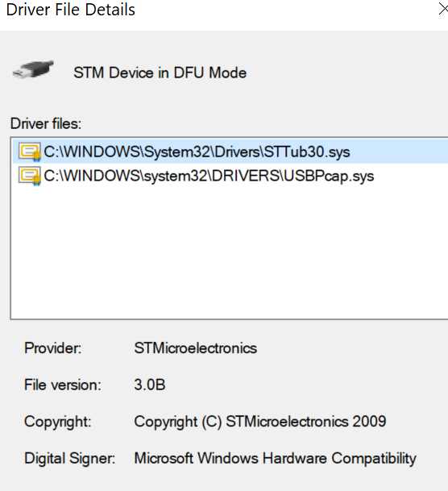Click the STM Device in DFU Mode name

[x=160, y=73]
